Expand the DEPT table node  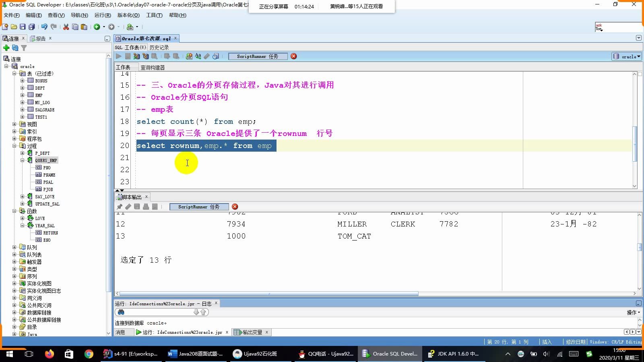point(23,88)
